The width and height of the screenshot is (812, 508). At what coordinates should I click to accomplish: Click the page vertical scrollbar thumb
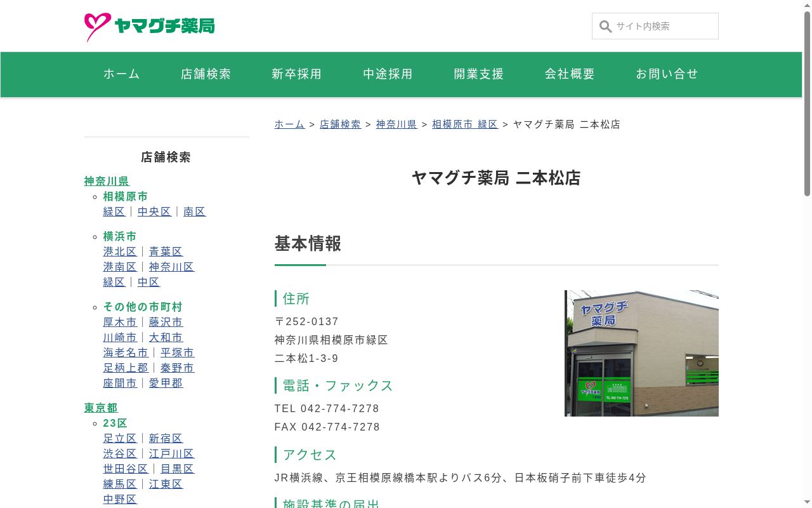coord(807,104)
